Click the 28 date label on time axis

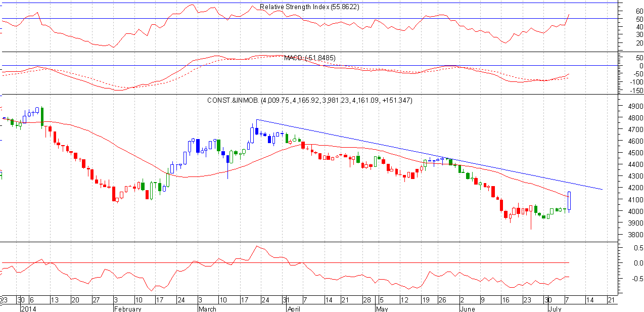[x=366, y=300]
